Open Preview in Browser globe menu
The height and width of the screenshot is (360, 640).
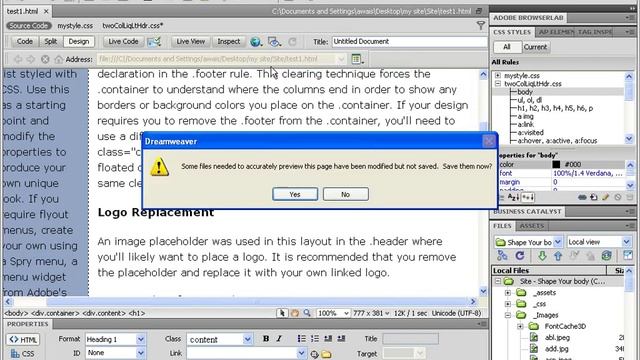[256, 42]
